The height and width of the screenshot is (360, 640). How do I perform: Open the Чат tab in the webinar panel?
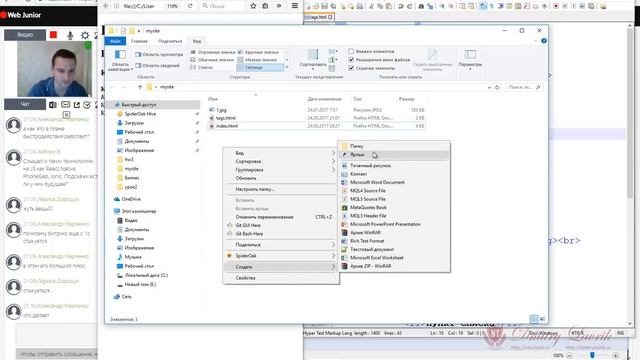coord(25,104)
